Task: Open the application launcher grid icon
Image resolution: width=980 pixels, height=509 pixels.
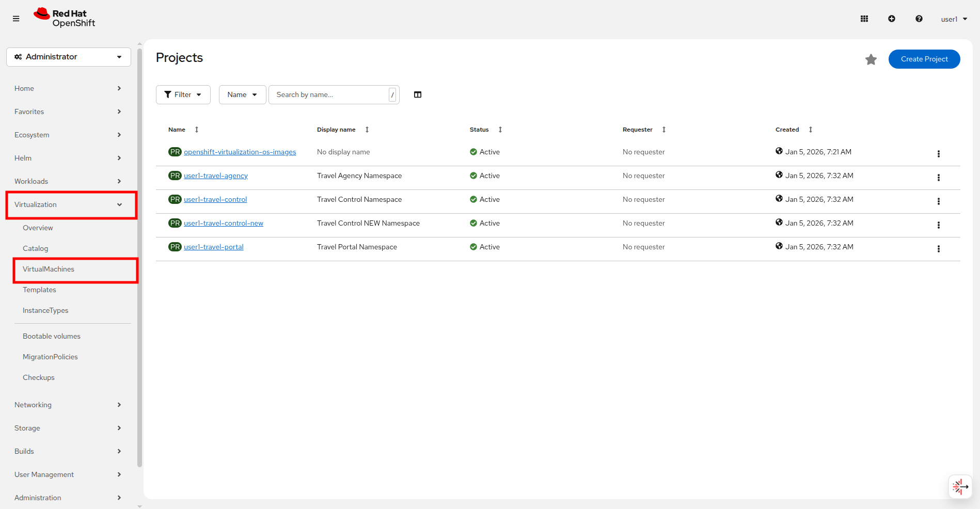Action: (x=864, y=19)
